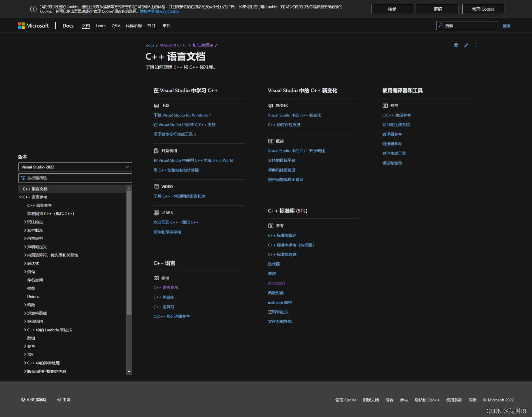The width and height of the screenshot is (532, 417).
Task: Click the 管理 Cookie button in banner
Action: click(483, 9)
